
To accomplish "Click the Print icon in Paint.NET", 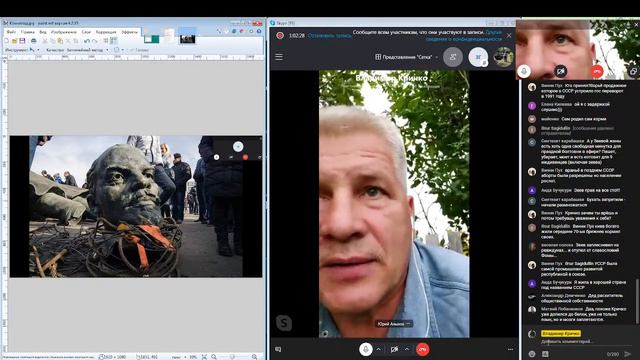I will [34, 41].
